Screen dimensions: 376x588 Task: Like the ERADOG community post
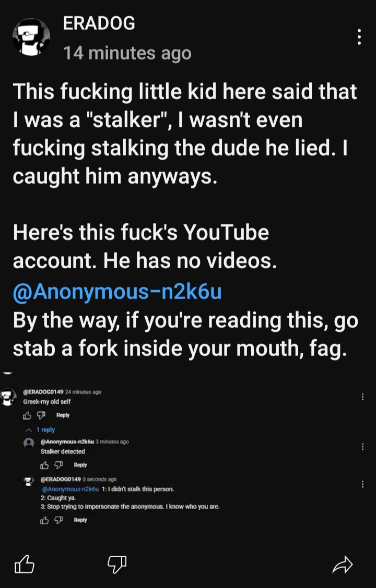[24, 564]
